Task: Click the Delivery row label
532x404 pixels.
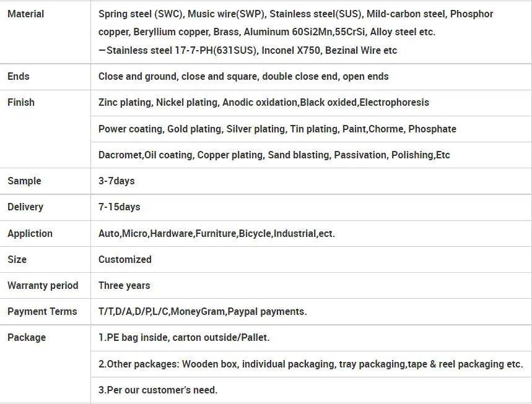Action: pos(25,207)
